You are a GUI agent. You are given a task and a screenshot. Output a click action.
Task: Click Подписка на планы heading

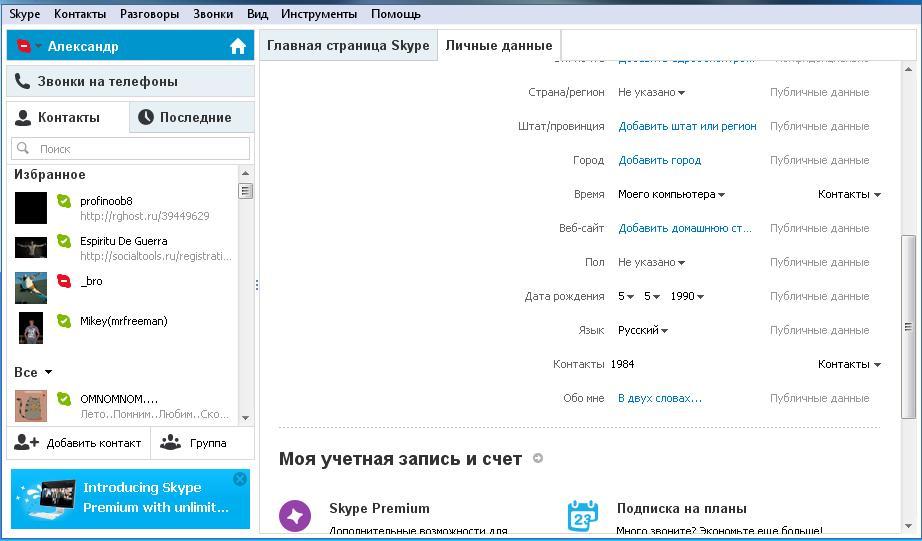pyautogui.click(x=682, y=508)
